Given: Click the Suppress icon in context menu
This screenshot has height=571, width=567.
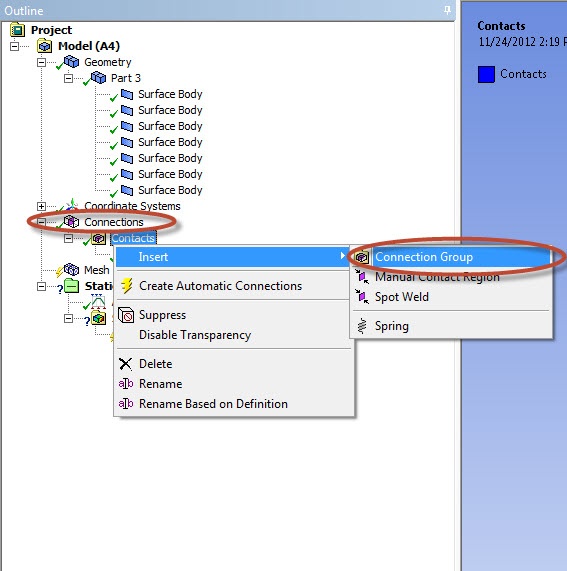Looking at the screenshot, I should pyautogui.click(x=126, y=315).
